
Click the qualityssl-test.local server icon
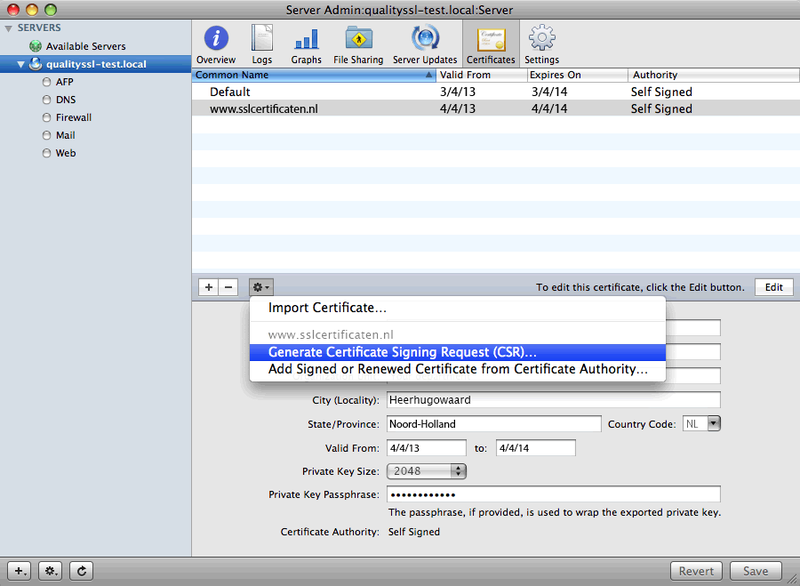(35, 64)
